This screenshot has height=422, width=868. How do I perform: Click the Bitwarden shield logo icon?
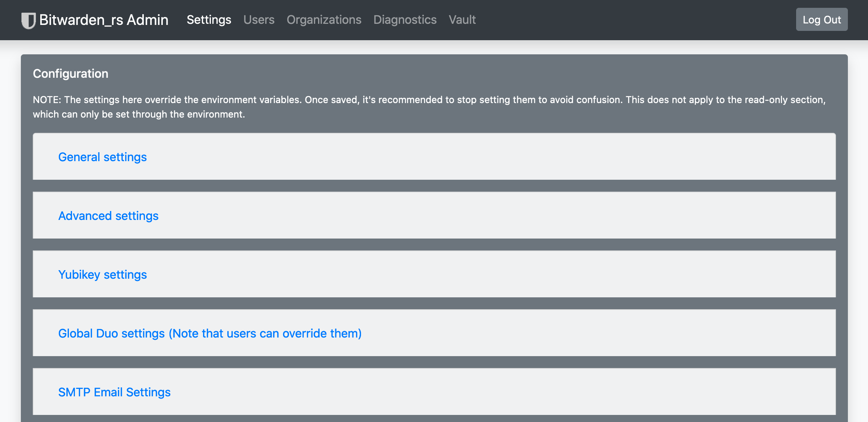pos(28,20)
